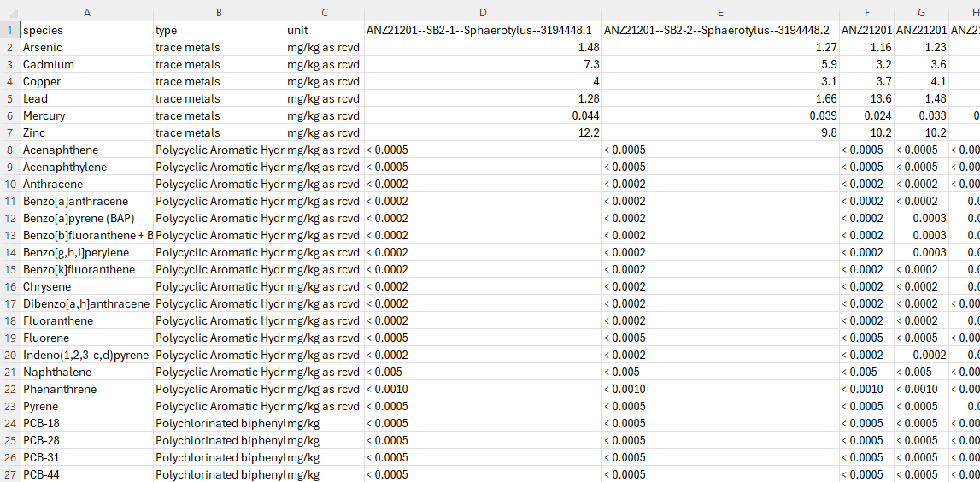This screenshot has height=482, width=980.
Task: Select the PCB-18 cell
Action: tap(87, 423)
